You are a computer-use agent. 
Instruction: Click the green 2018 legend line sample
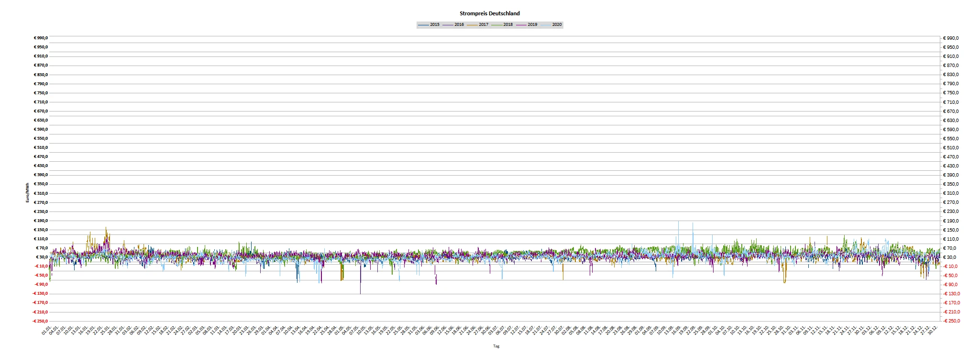496,24
